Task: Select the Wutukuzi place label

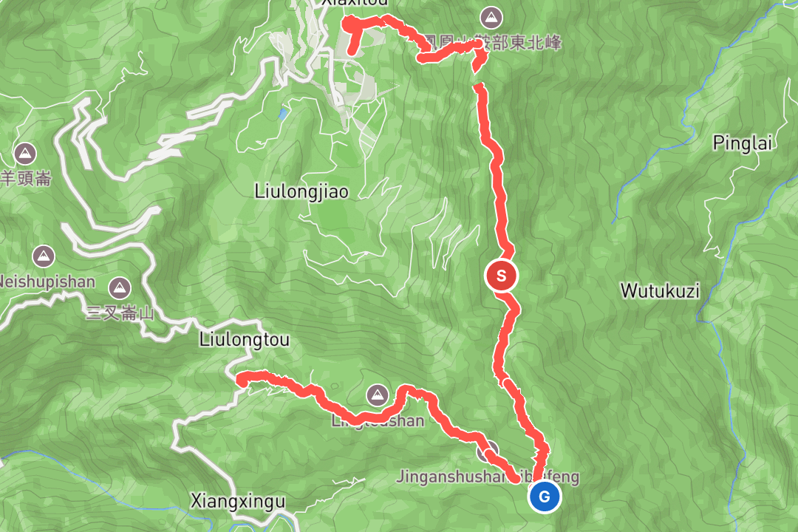Action: [660, 290]
